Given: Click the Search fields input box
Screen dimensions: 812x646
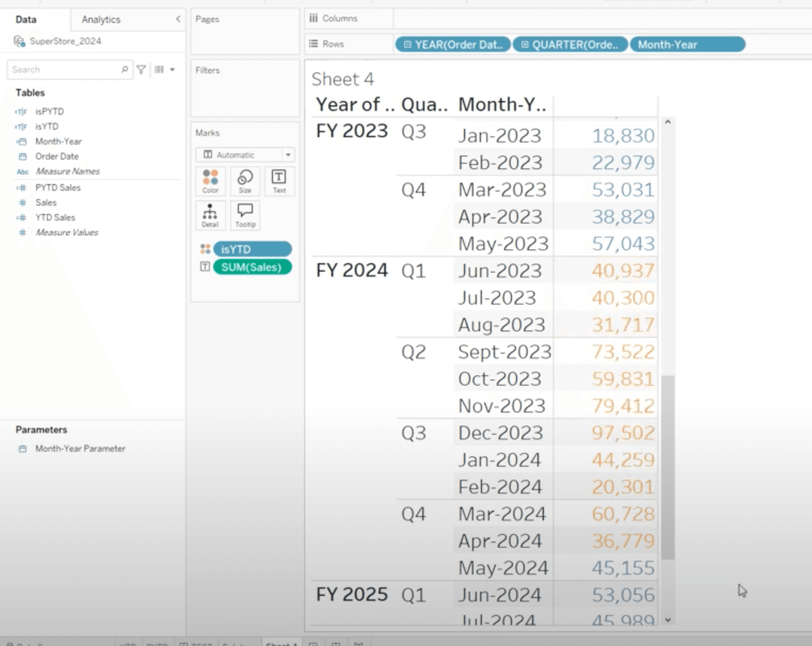Looking at the screenshot, I should (x=65, y=70).
